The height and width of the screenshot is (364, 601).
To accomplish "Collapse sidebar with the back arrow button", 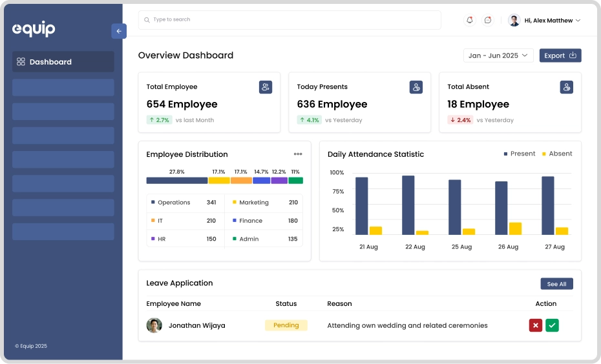I will point(119,31).
